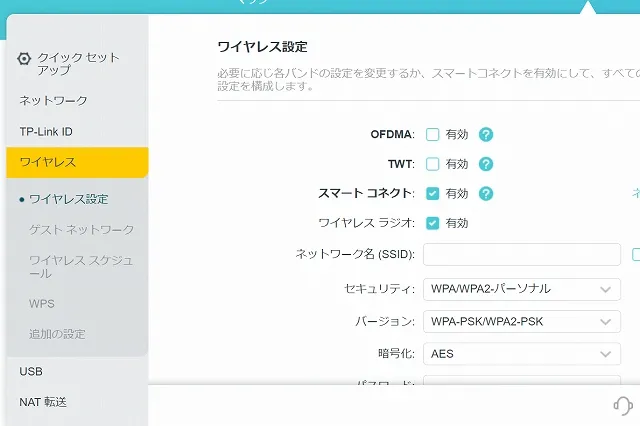Click the OFDMA label
Image resolution: width=640 pixels, height=426 pixels.
(392, 134)
